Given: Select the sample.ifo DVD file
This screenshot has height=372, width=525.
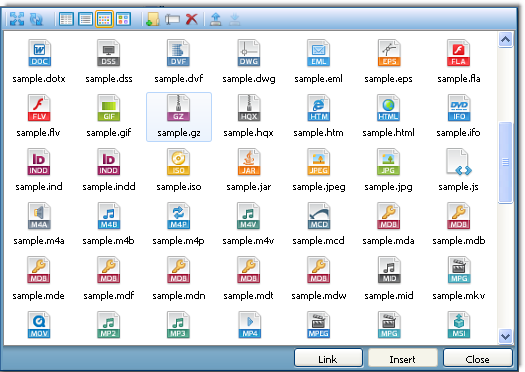Looking at the screenshot, I should pyautogui.click(x=459, y=116).
